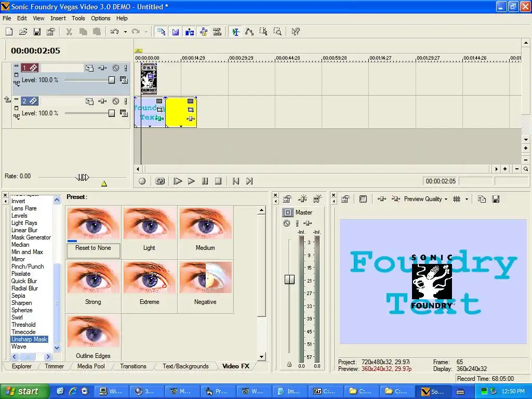Toggle external monitor preview icon
Screen dimensions: 532x399
point(363,199)
